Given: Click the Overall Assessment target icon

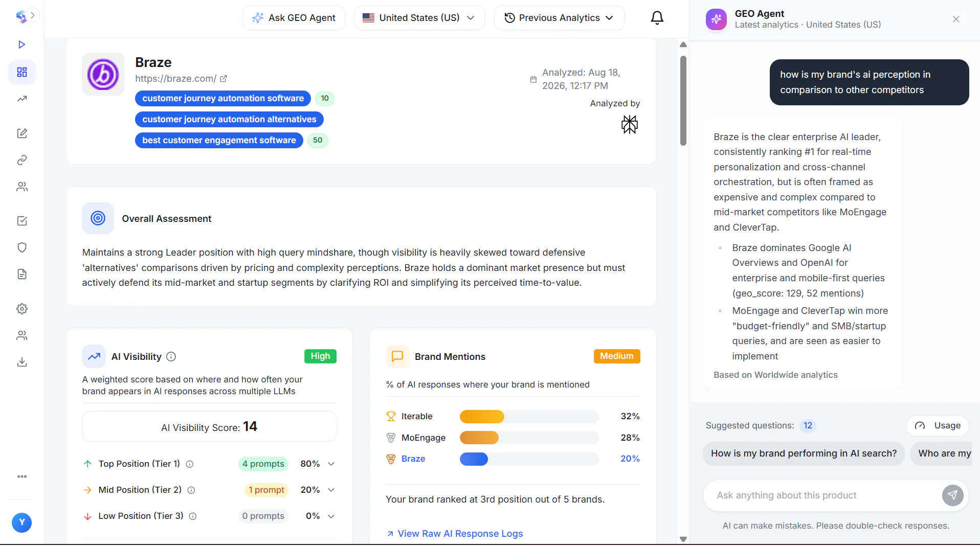Looking at the screenshot, I should (x=98, y=218).
